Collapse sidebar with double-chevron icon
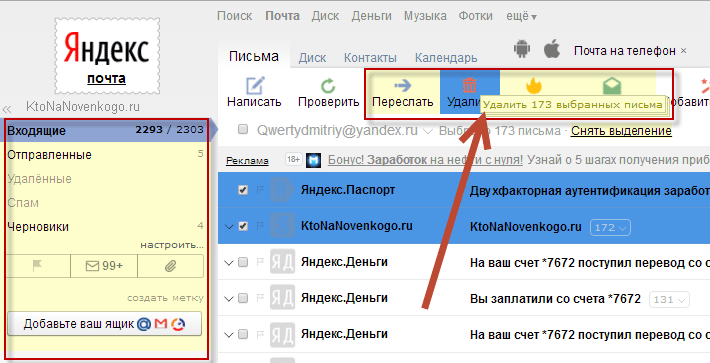Image resolution: width=710 pixels, height=363 pixels. pyautogui.click(x=7, y=109)
